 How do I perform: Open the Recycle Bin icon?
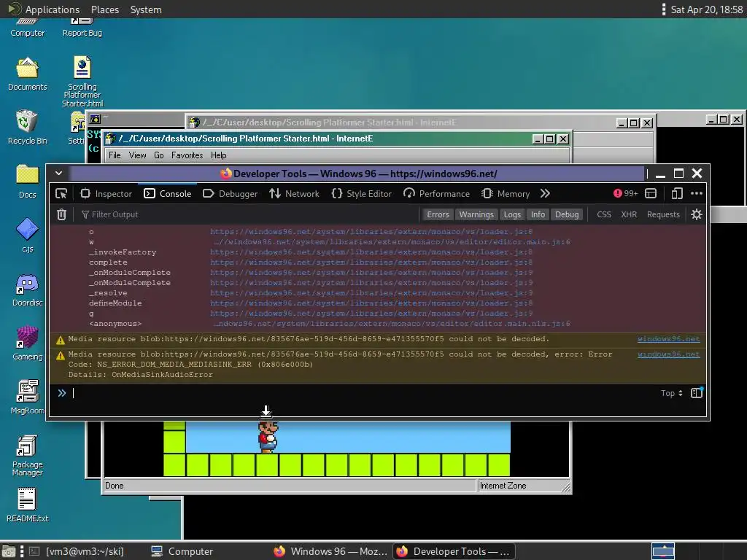click(27, 127)
